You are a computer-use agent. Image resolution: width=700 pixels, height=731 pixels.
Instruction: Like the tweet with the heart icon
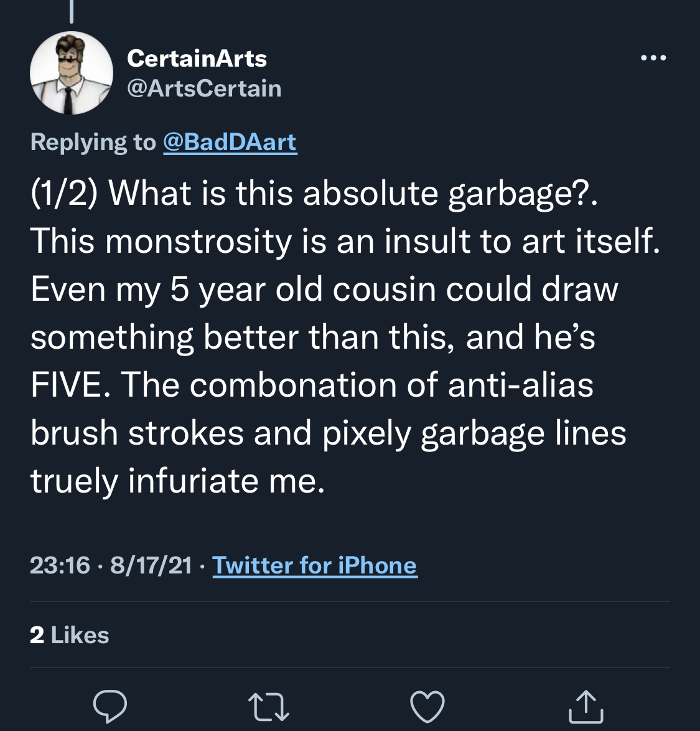427,707
